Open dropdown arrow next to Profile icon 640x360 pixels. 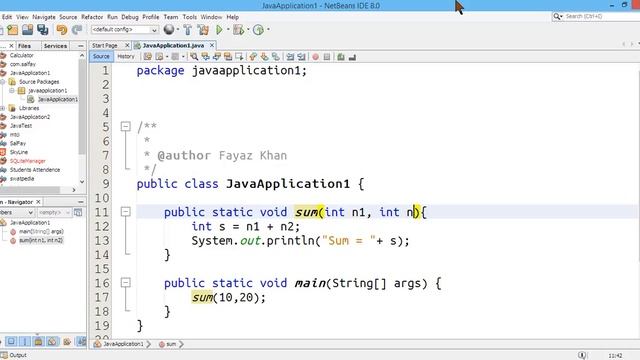tap(268, 30)
